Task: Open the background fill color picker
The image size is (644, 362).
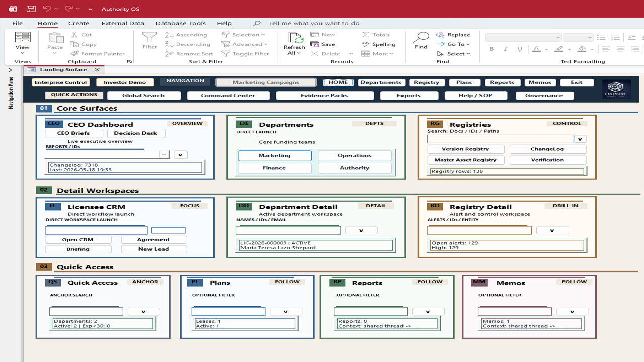Action: coord(593,49)
